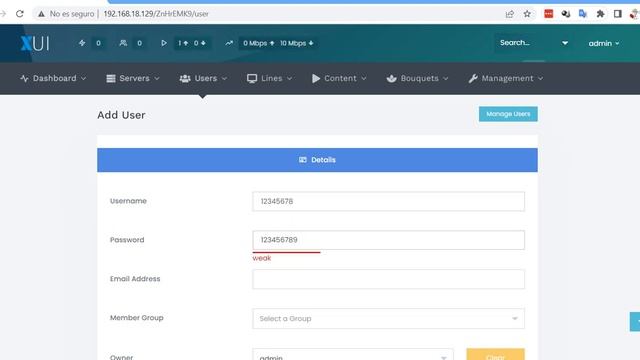Open the Lines menu
640x360 pixels.
[x=269, y=78]
